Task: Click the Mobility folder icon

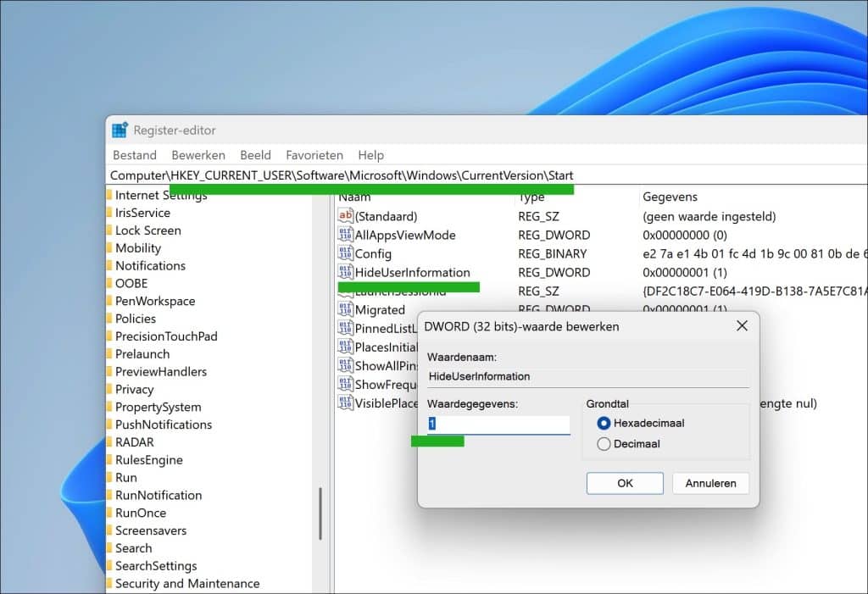Action: click(x=109, y=248)
